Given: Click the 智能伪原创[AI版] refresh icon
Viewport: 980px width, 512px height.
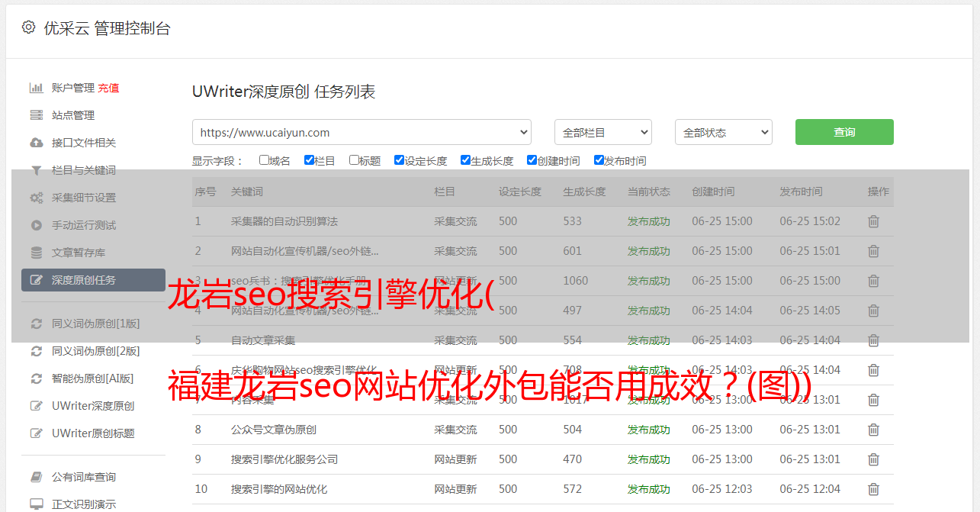Looking at the screenshot, I should [x=36, y=378].
